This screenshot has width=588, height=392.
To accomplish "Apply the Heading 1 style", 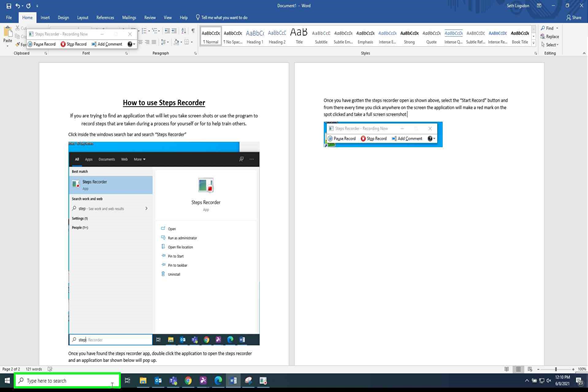I will tap(255, 36).
